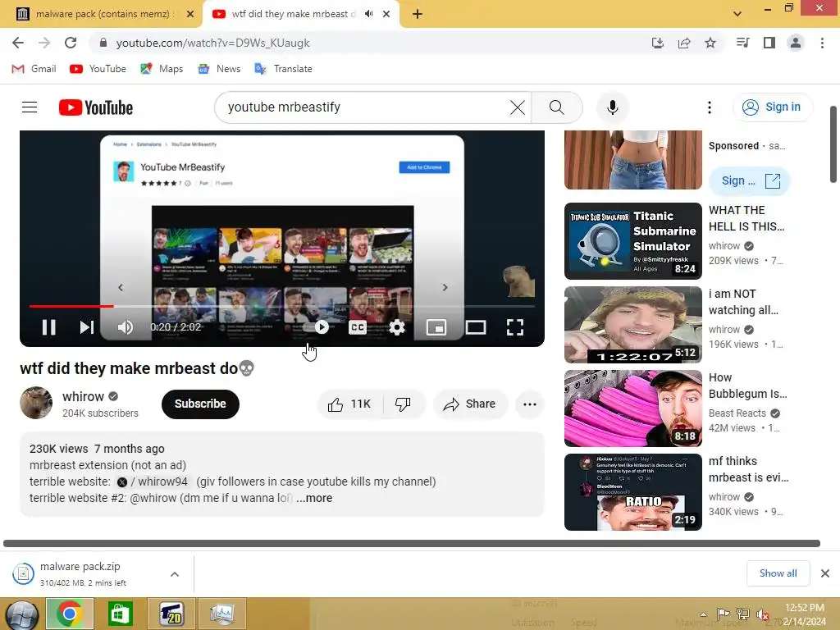Like the video with 11K likes
Image resolution: width=840 pixels, height=630 pixels.
pyautogui.click(x=349, y=404)
